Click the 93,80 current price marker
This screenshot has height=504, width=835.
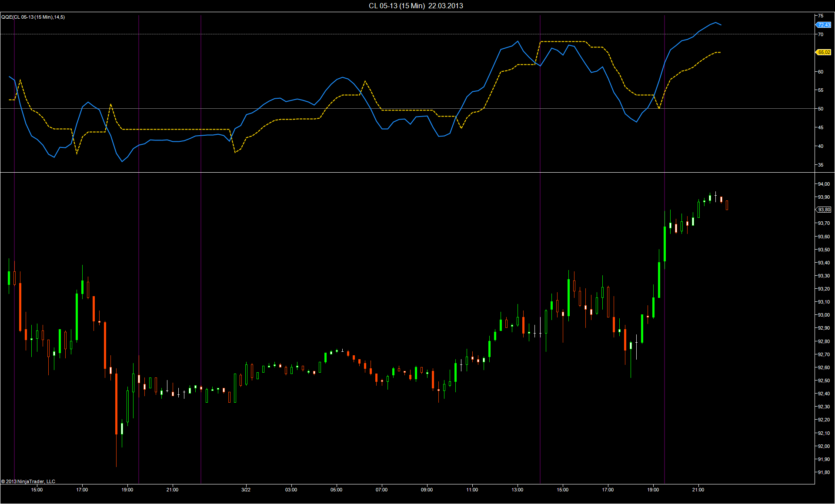pyautogui.click(x=824, y=210)
